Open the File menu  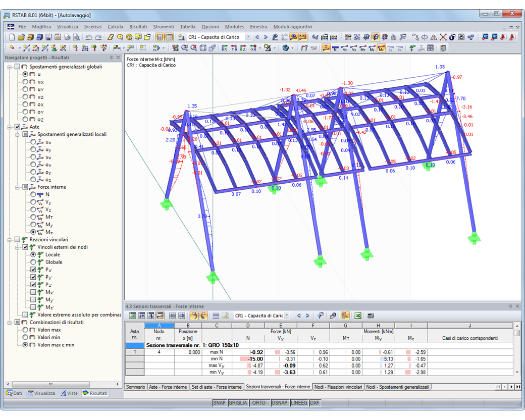(x=22, y=26)
